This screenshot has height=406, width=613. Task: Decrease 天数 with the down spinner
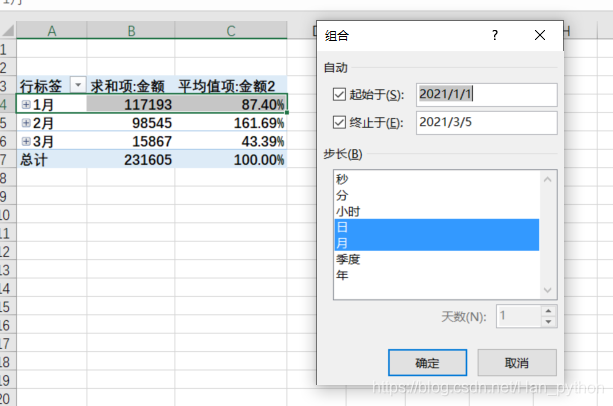tap(548, 322)
